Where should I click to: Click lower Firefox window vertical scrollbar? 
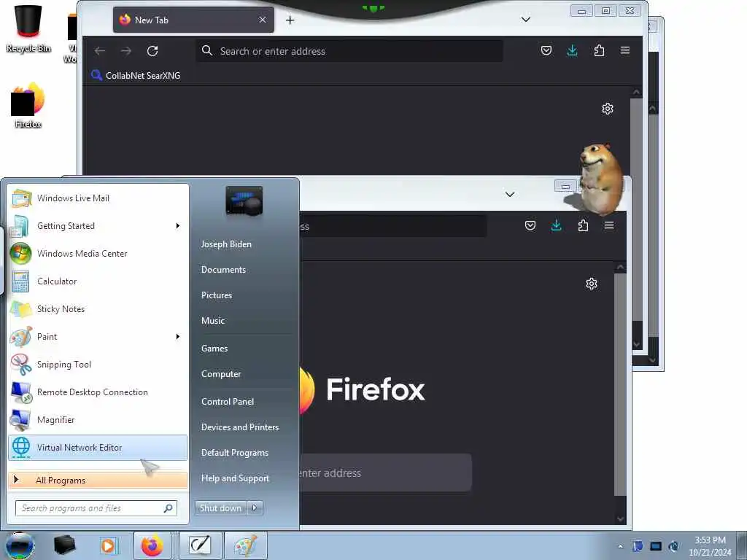coord(620,384)
